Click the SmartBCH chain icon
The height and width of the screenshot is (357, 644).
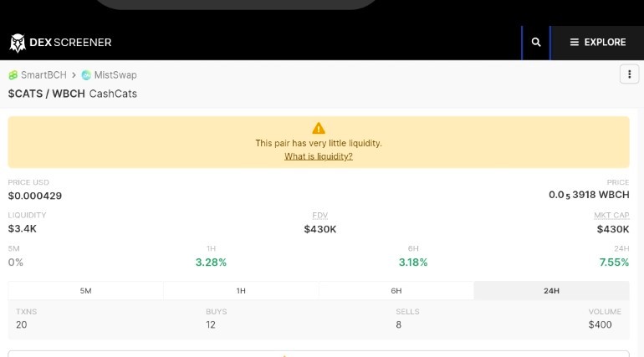coord(13,75)
